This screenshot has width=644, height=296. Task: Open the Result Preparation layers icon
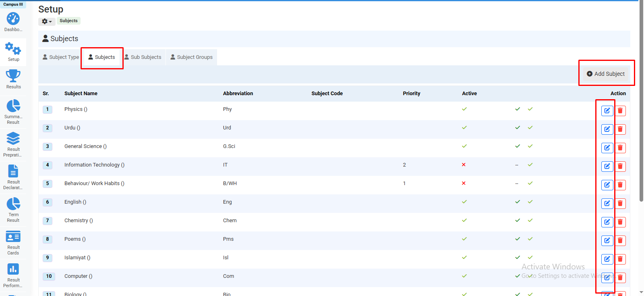[13, 138]
